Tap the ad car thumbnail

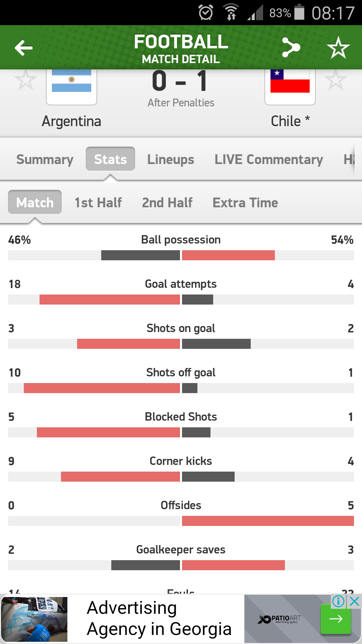(34, 619)
